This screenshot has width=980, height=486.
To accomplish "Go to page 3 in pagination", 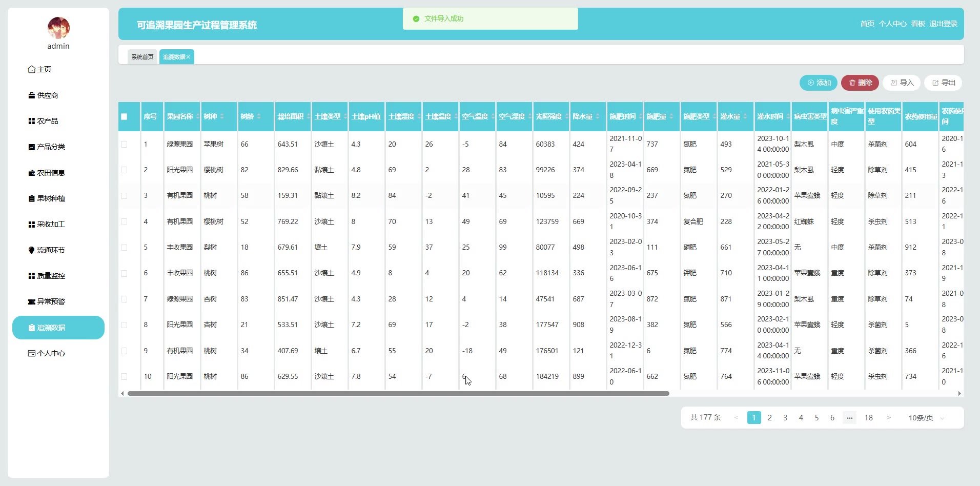I will click(x=785, y=418).
